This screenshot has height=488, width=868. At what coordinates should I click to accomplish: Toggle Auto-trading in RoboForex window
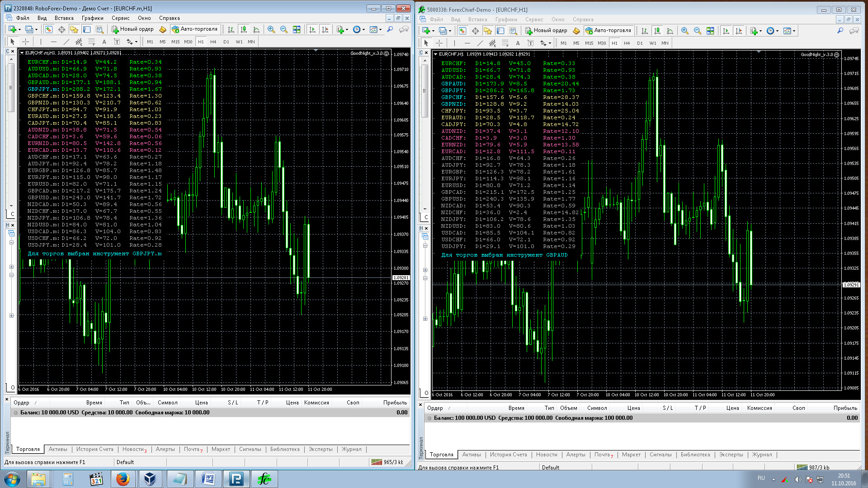coord(194,29)
